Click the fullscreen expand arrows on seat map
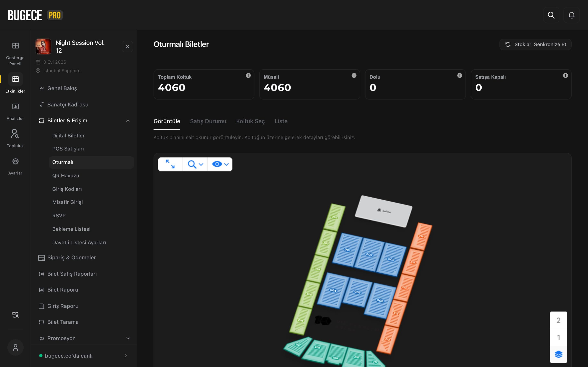 tap(170, 164)
